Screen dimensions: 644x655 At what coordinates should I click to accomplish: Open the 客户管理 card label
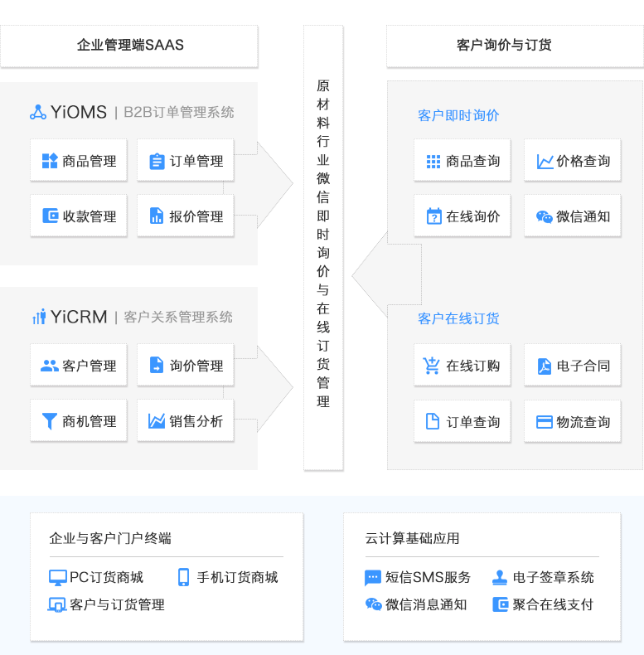coord(90,366)
